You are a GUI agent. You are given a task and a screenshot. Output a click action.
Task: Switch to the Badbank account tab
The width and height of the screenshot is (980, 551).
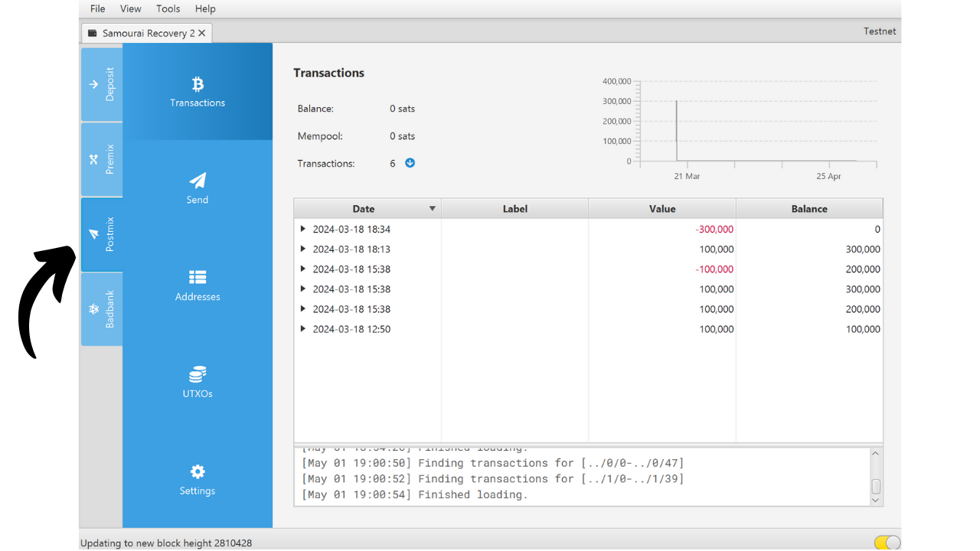click(x=102, y=309)
